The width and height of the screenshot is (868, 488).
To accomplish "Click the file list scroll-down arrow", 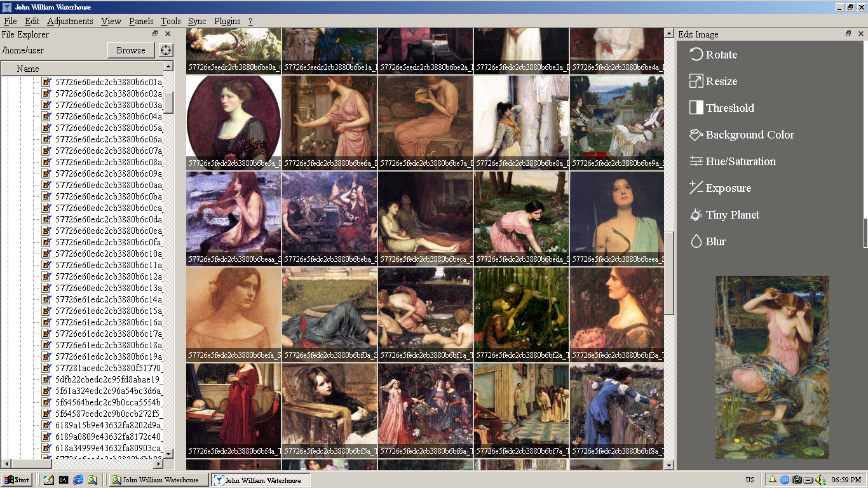I will [168, 454].
